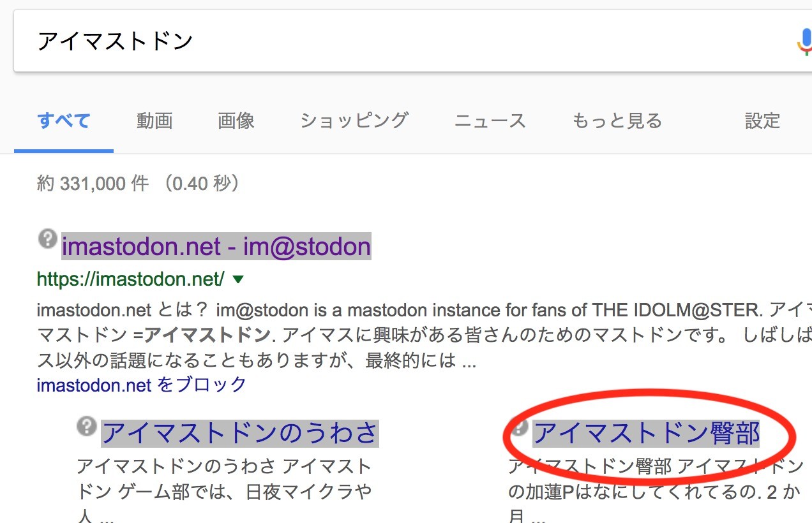Image resolution: width=812 pixels, height=523 pixels.
Task: Open the ショッピング tab
Action: (x=354, y=121)
